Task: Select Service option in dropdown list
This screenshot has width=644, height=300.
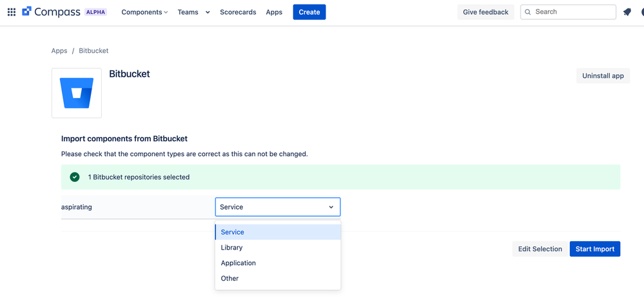Action: coord(278,232)
